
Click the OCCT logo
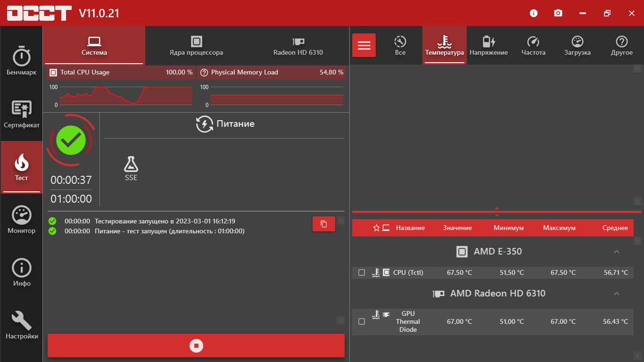pos(39,13)
